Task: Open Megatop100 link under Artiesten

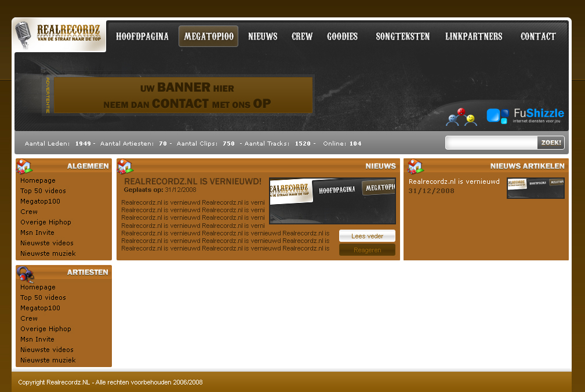Action: click(40, 308)
